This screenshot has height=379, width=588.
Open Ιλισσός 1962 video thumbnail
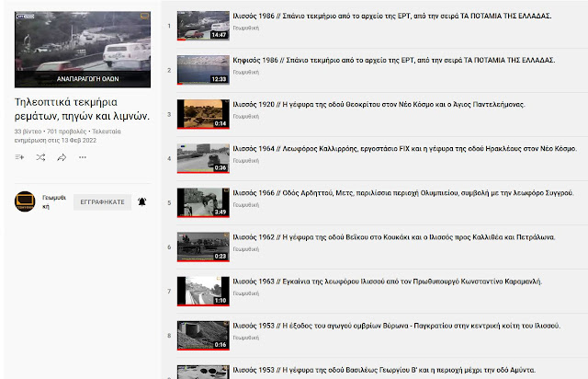coord(203,247)
